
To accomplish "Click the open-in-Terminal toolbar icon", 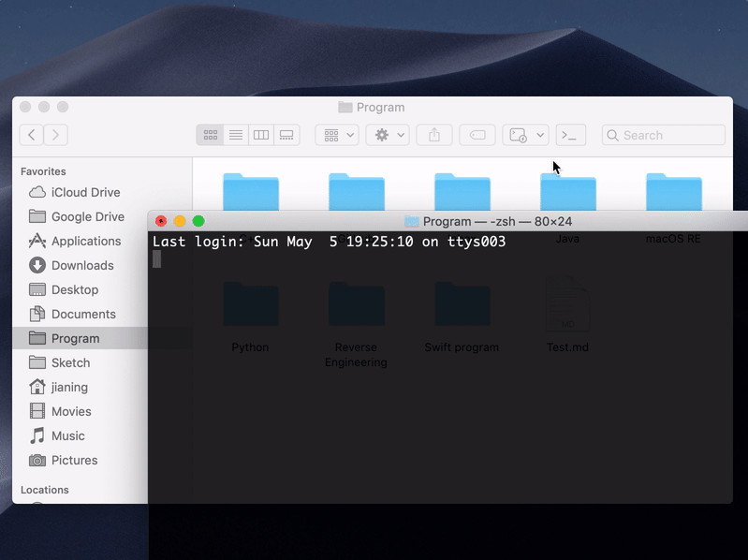I will point(570,135).
